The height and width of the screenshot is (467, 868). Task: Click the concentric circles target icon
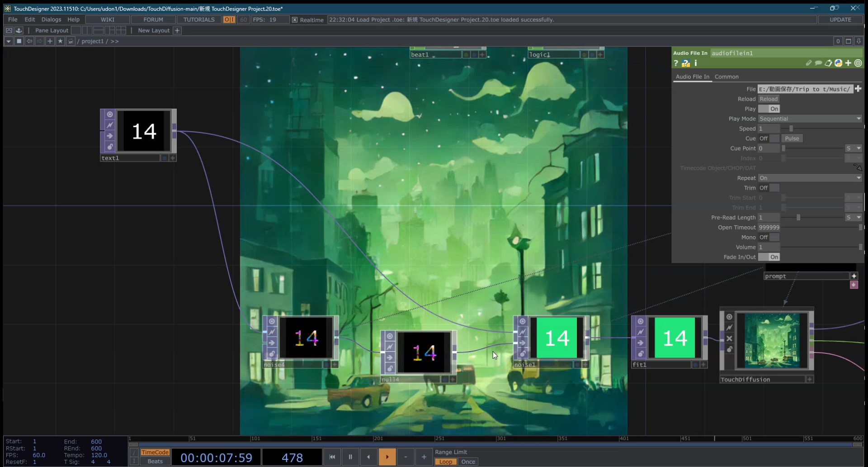[858, 63]
